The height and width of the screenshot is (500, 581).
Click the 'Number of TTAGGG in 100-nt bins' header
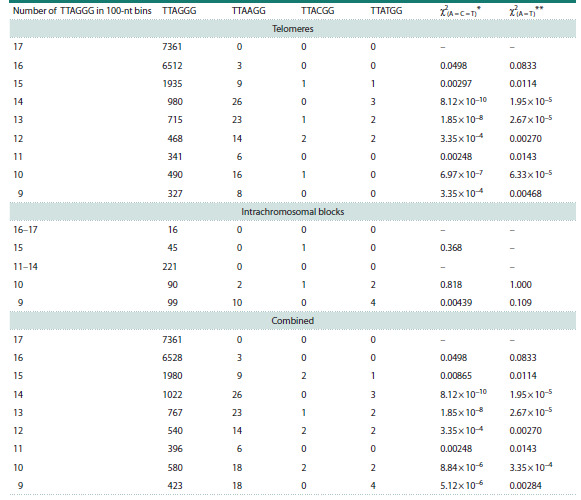coord(82,11)
